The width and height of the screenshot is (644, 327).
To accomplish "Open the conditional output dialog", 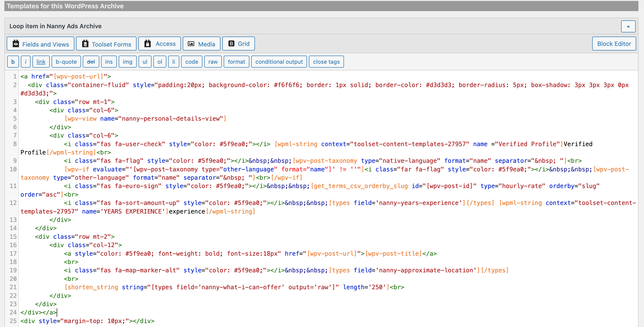I will click(279, 62).
